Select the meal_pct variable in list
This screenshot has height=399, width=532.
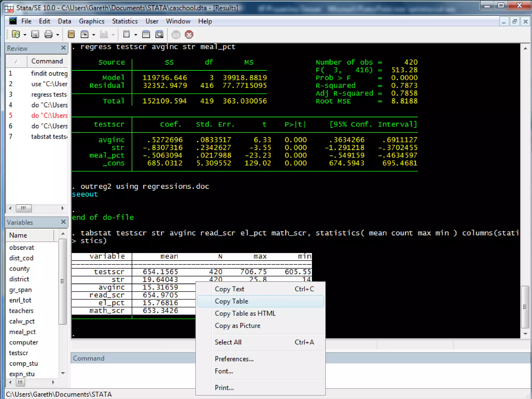click(x=22, y=332)
